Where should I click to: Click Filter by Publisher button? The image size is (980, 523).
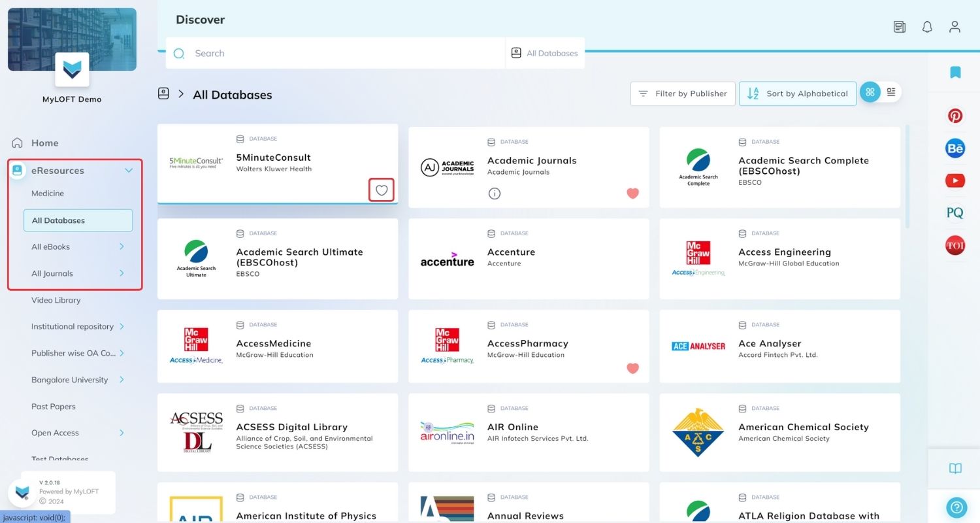pyautogui.click(x=683, y=93)
